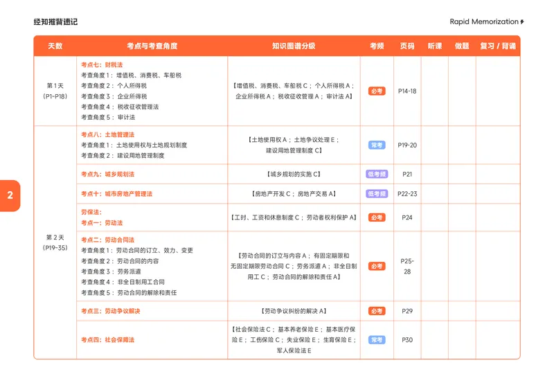Click the 必考 badge in 财税法 row

[x=377, y=91]
